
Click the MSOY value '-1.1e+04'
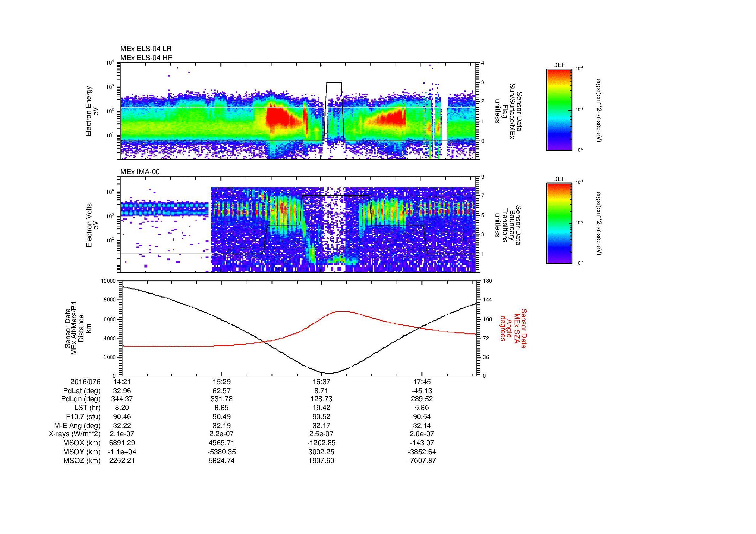pos(122,452)
